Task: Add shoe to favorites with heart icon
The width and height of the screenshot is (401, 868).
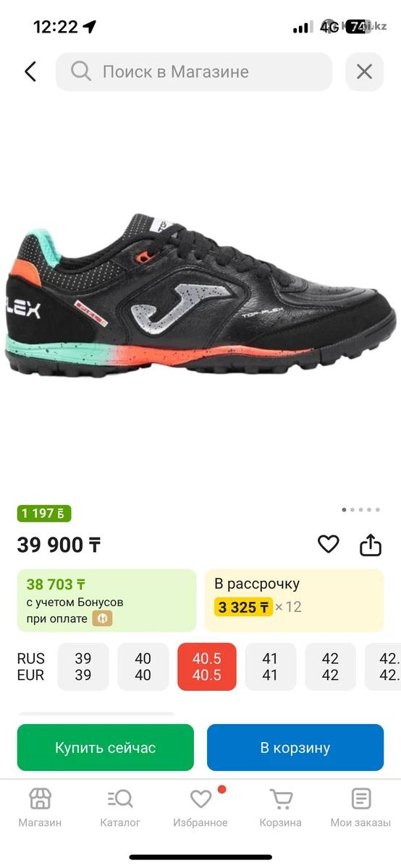Action: pos(329,544)
